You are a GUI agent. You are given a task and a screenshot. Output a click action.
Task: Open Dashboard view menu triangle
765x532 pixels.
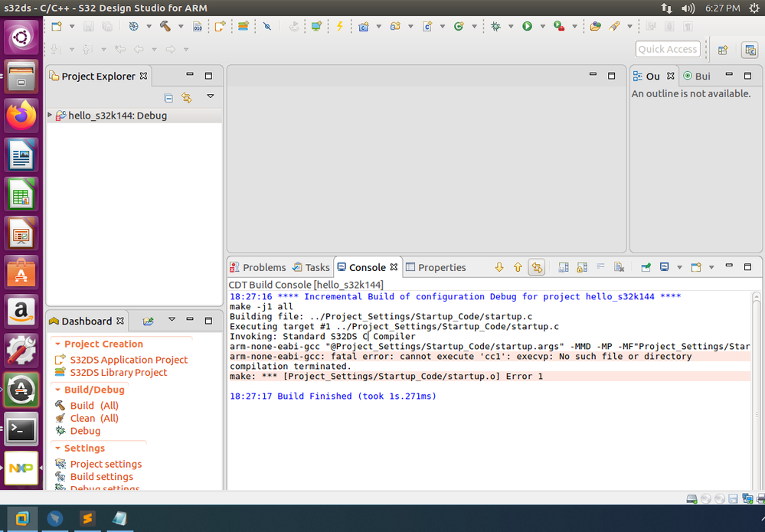172,320
